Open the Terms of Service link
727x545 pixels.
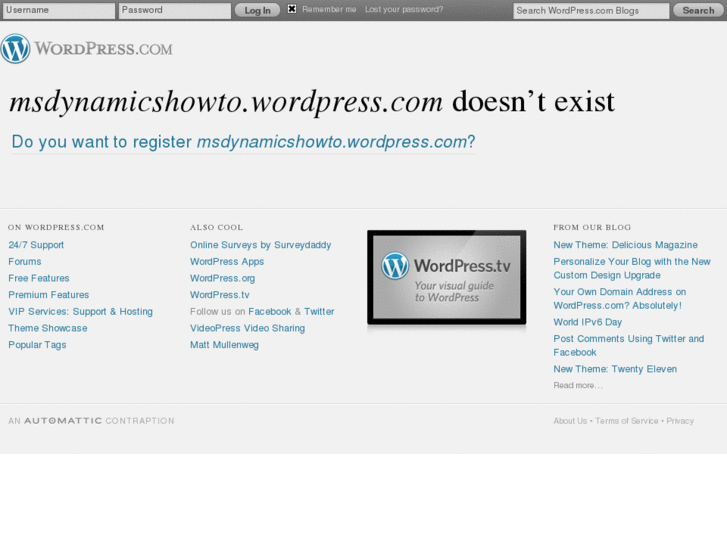(627, 421)
